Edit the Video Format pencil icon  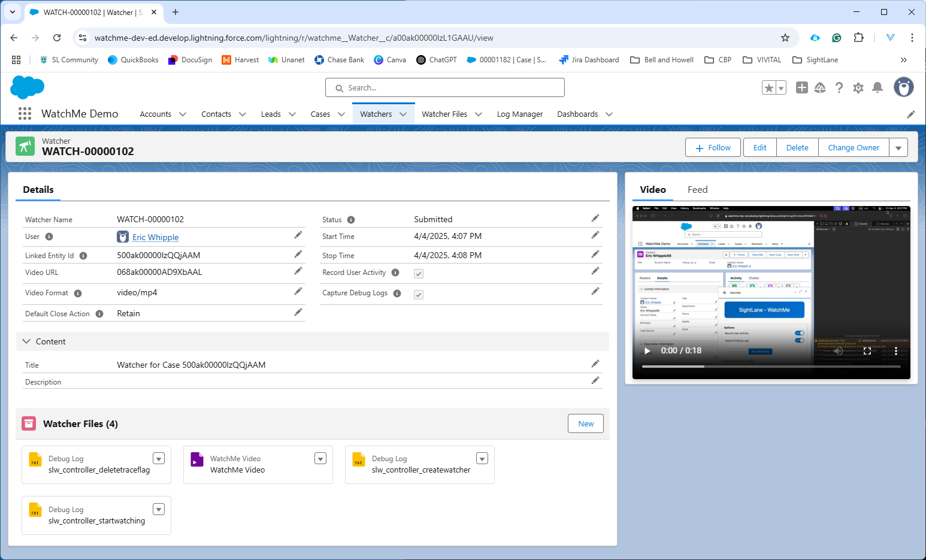coord(298,292)
